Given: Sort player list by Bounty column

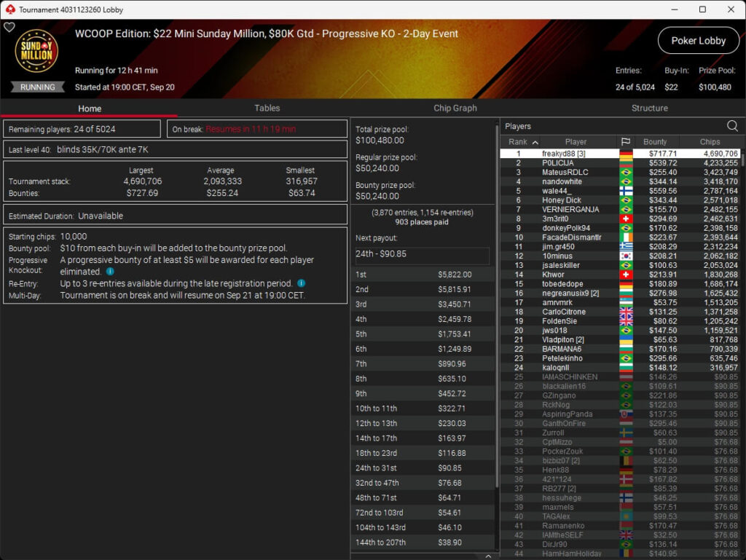Looking at the screenshot, I should pos(655,142).
